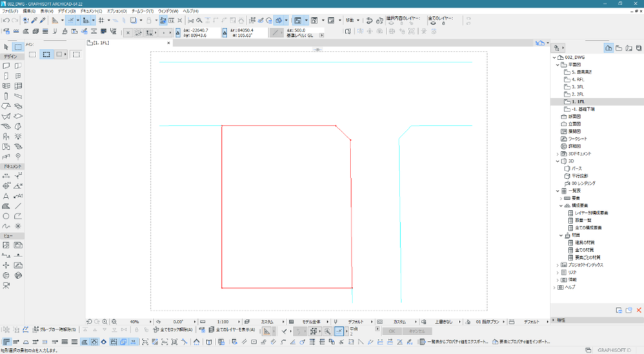This screenshot has height=354, width=644.
Task: Open Project Map view in Navigator
Action: (609, 48)
